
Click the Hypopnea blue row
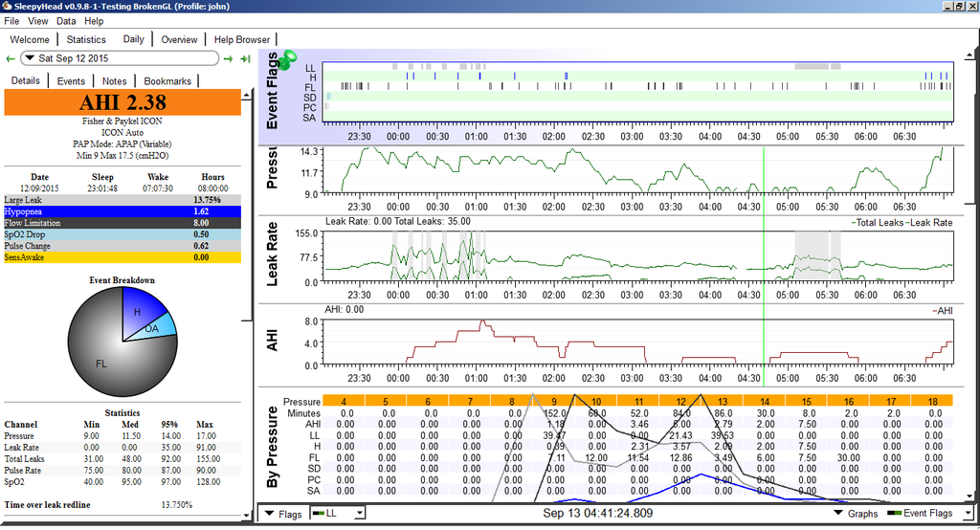click(122, 211)
